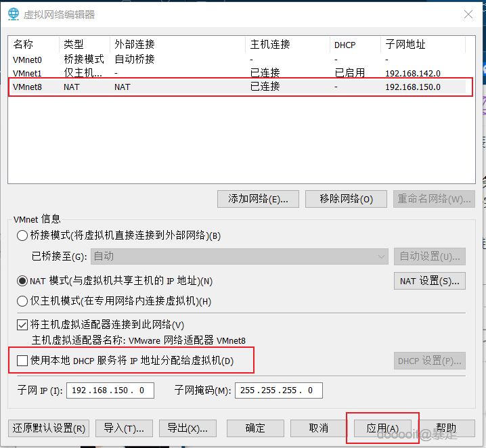Select the 桥接模式 radio button
This screenshot has width=486, height=448.
pos(22,236)
